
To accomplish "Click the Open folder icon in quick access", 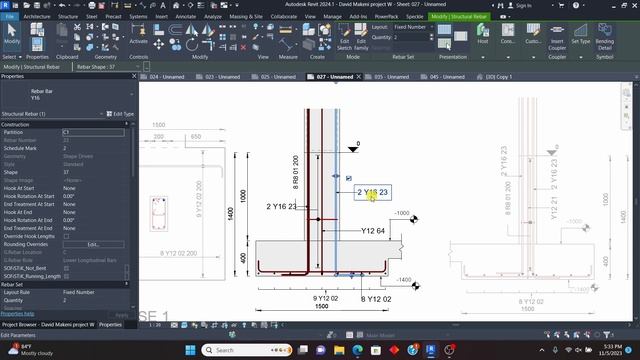I will tap(27, 5).
